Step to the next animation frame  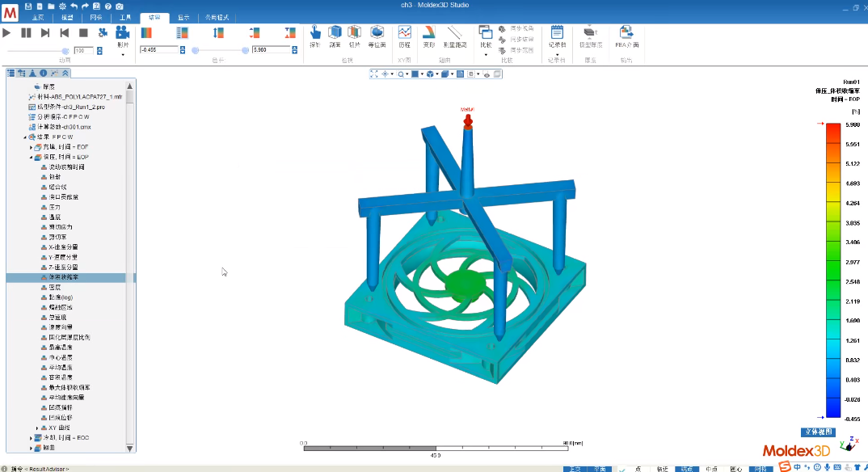click(x=45, y=33)
